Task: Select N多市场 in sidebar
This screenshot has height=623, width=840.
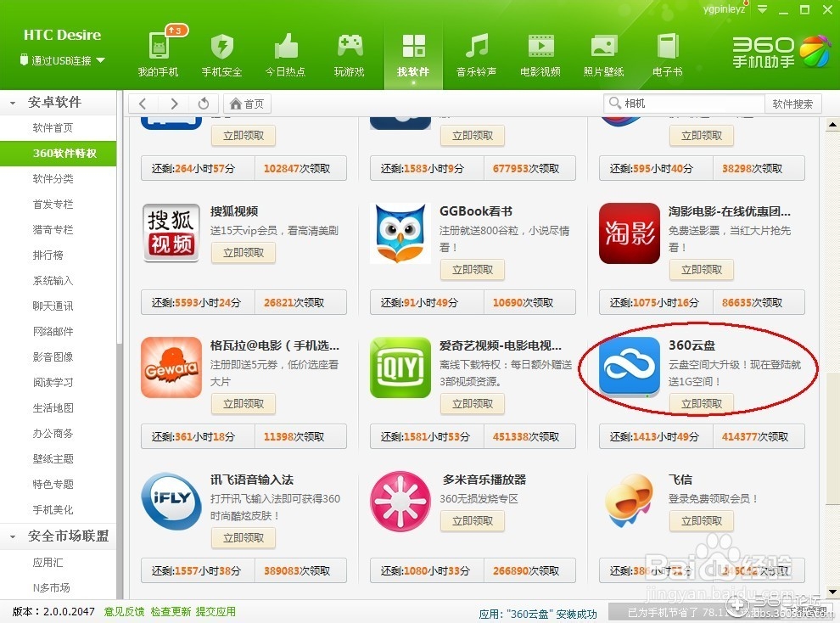Action: 52,587
